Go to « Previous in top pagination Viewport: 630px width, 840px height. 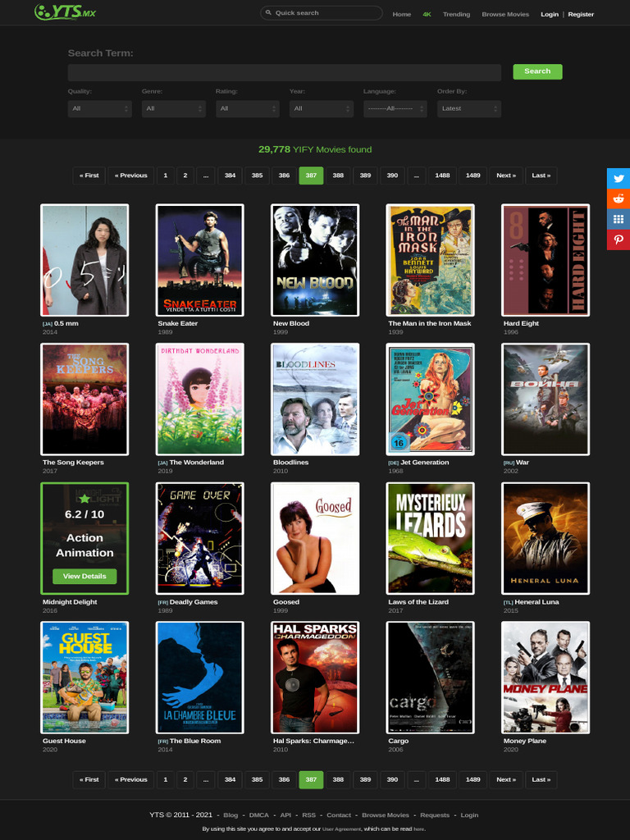[x=130, y=176]
